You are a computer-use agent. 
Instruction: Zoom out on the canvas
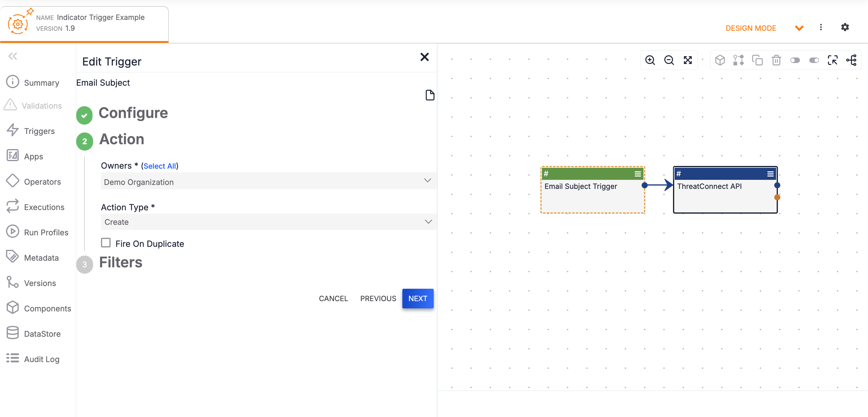click(669, 60)
